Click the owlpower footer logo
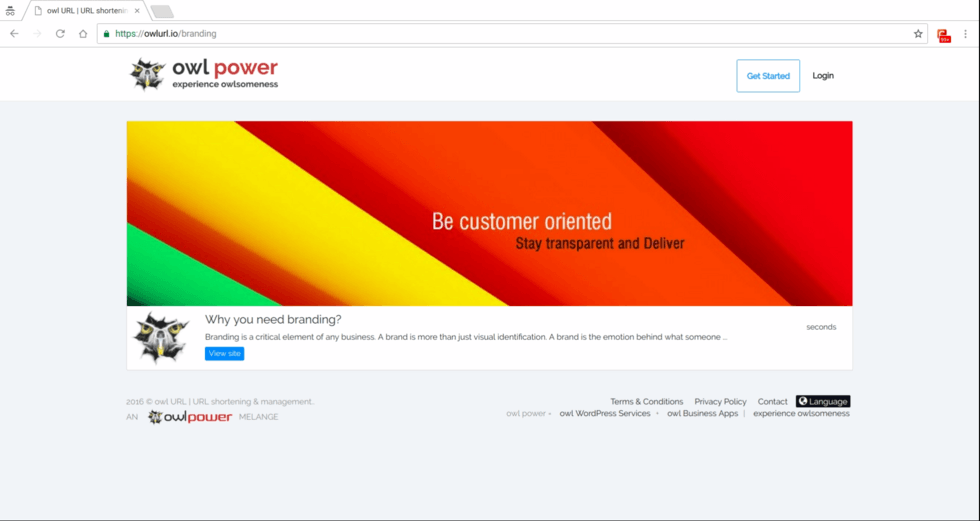 point(190,417)
